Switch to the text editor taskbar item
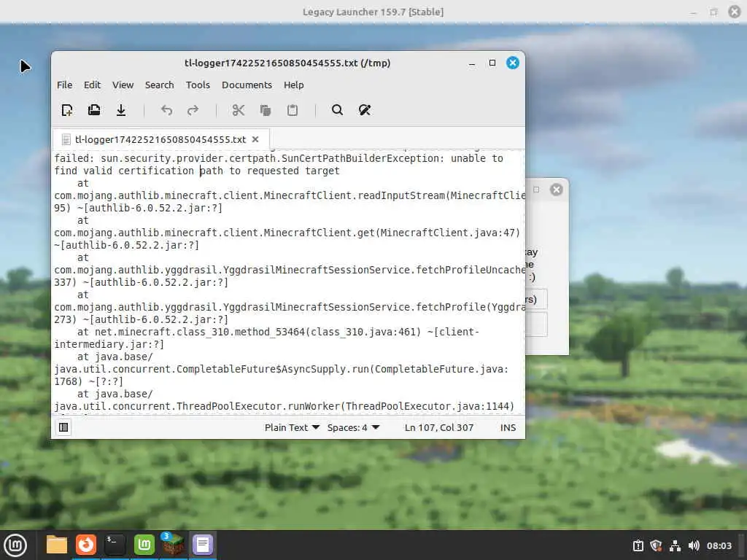This screenshot has height=560, width=747. (x=203, y=545)
